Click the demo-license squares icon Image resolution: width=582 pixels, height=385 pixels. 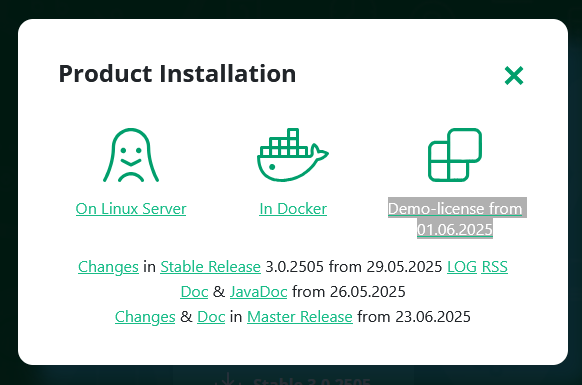[x=455, y=155]
